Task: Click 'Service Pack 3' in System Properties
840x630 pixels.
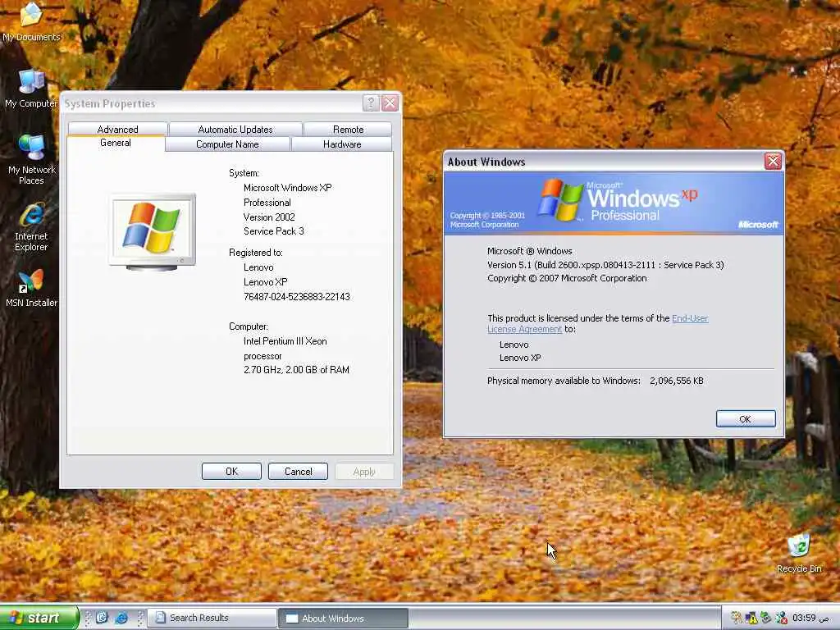Action: [x=274, y=231]
